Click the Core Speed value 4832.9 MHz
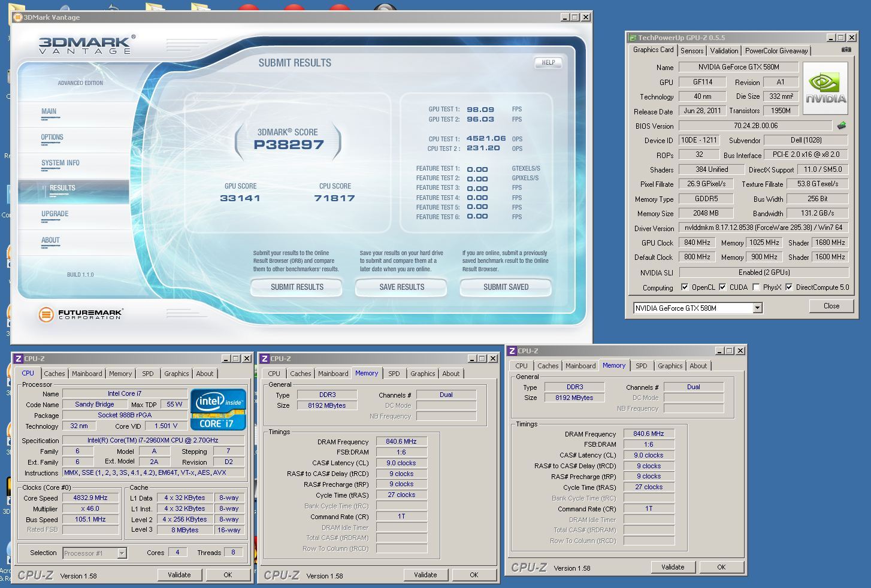This screenshot has width=871, height=588. point(90,498)
